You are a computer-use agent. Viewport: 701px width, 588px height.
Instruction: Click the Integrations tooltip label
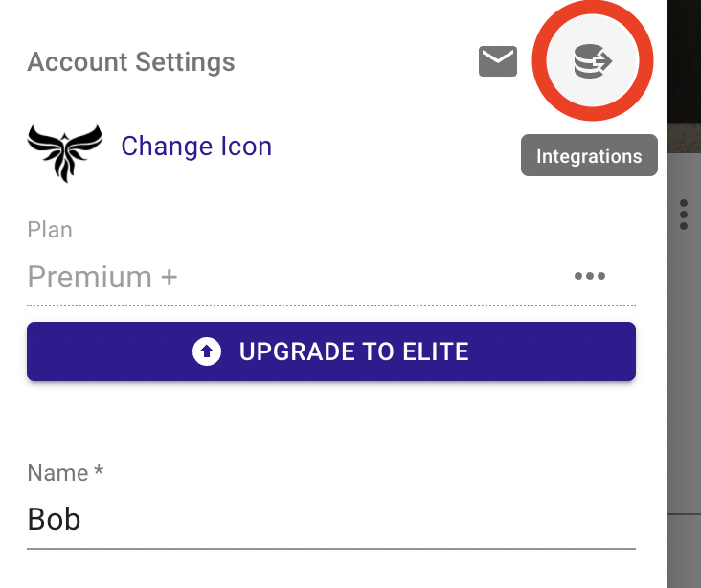(x=589, y=155)
